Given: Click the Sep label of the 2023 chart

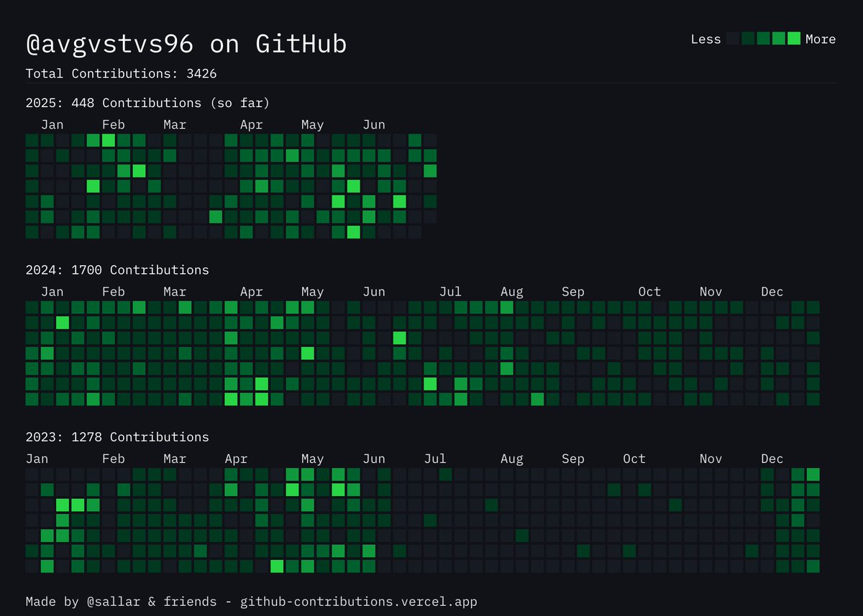Looking at the screenshot, I should coord(573,459).
